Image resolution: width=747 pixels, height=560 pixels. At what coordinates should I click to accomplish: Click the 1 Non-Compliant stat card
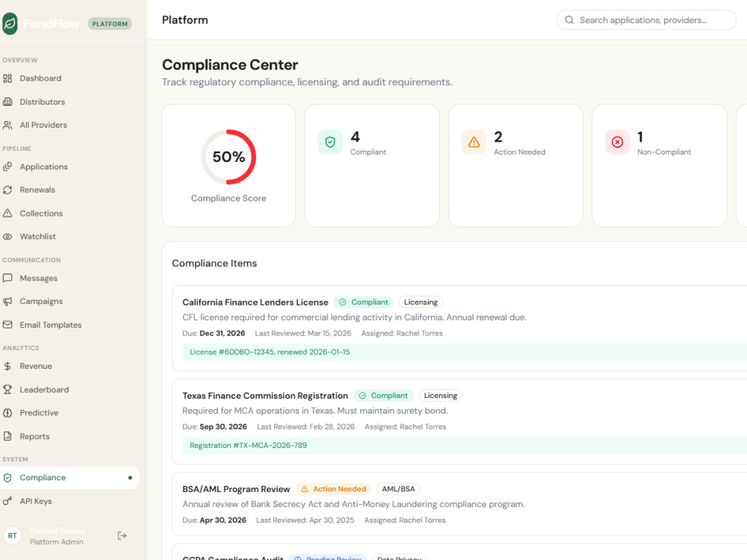pyautogui.click(x=660, y=166)
